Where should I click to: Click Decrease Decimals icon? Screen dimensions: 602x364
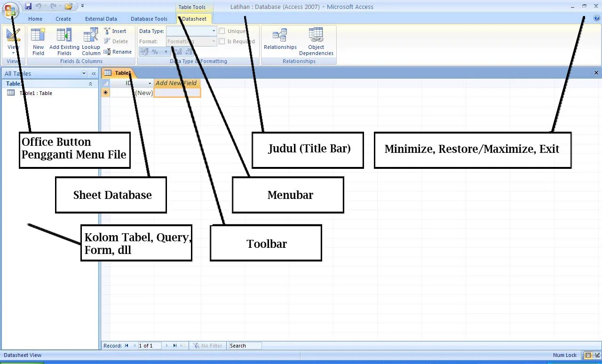click(x=188, y=52)
